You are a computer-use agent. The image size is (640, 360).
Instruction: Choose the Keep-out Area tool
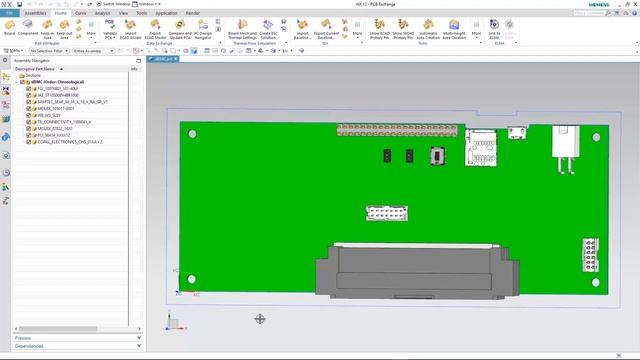[64, 30]
